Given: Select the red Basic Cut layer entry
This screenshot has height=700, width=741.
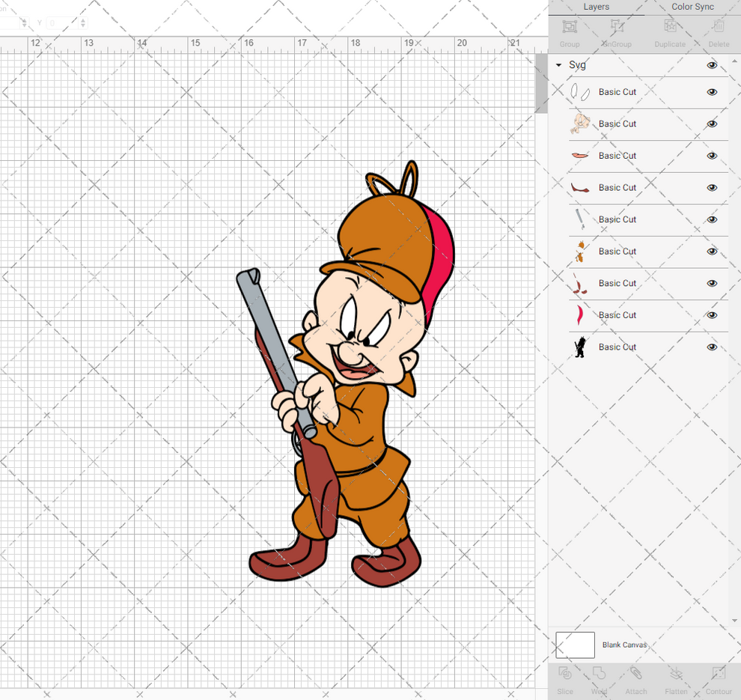Looking at the screenshot, I should pyautogui.click(x=644, y=315).
